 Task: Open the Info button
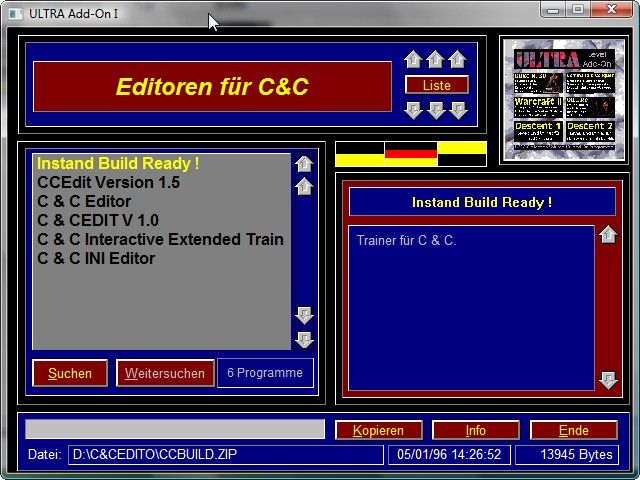pyautogui.click(x=475, y=430)
